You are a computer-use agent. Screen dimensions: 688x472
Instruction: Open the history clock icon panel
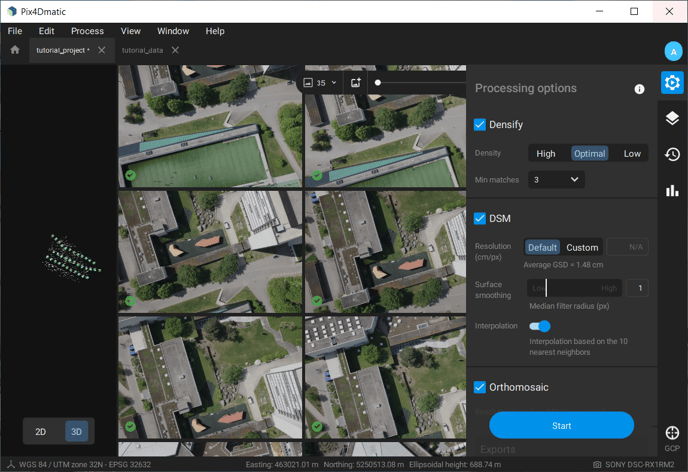click(x=672, y=154)
